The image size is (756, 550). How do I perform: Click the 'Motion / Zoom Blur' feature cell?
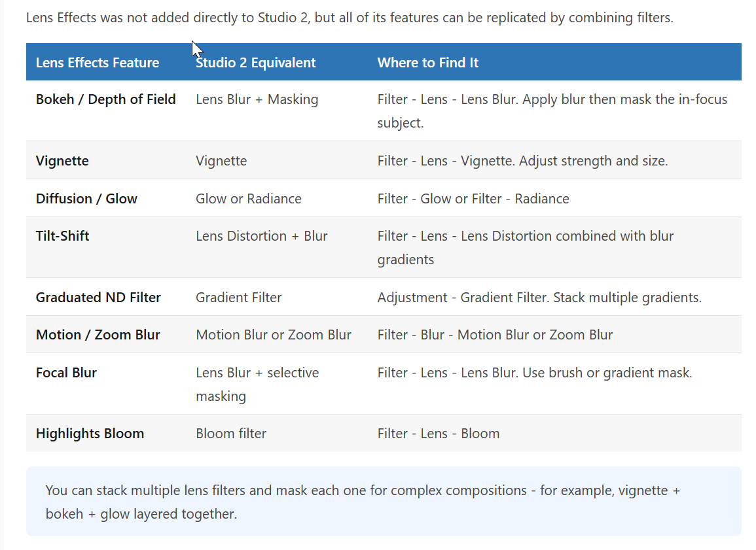[x=98, y=335]
